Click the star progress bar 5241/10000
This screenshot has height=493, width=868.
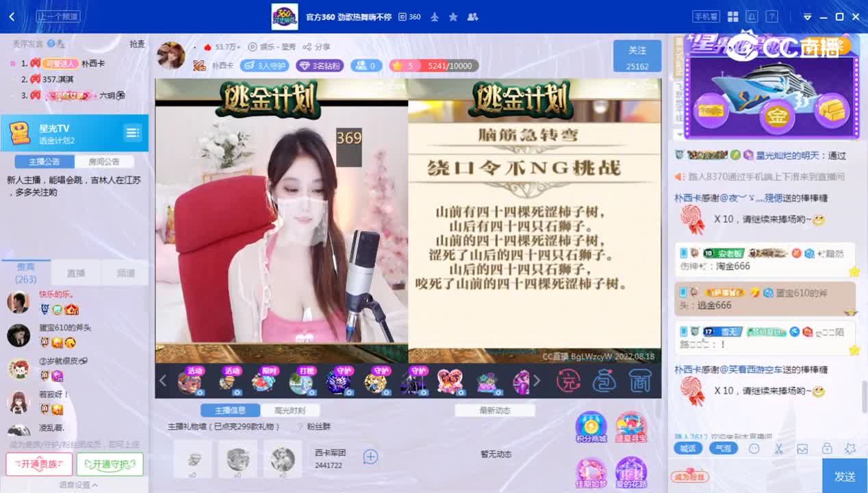(x=434, y=66)
